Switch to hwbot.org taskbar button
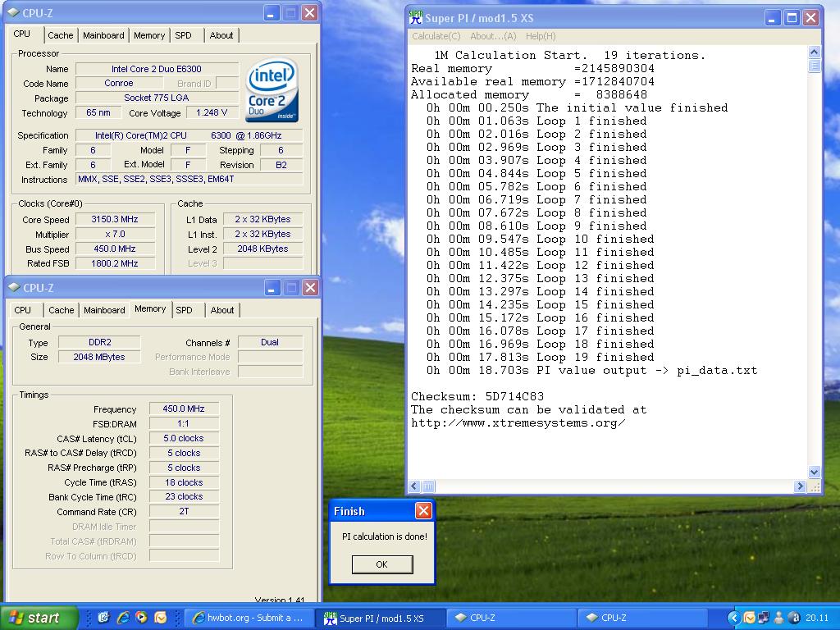This screenshot has height=630, width=840. click(x=248, y=618)
